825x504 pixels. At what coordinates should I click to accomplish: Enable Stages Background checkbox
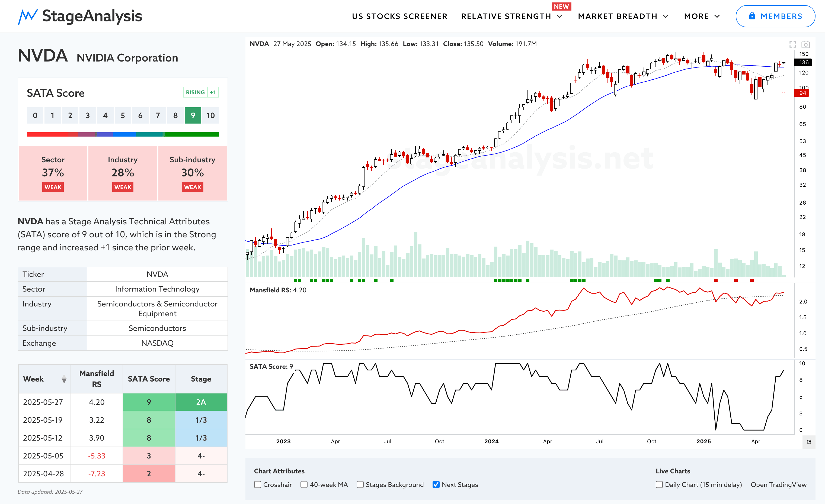360,484
